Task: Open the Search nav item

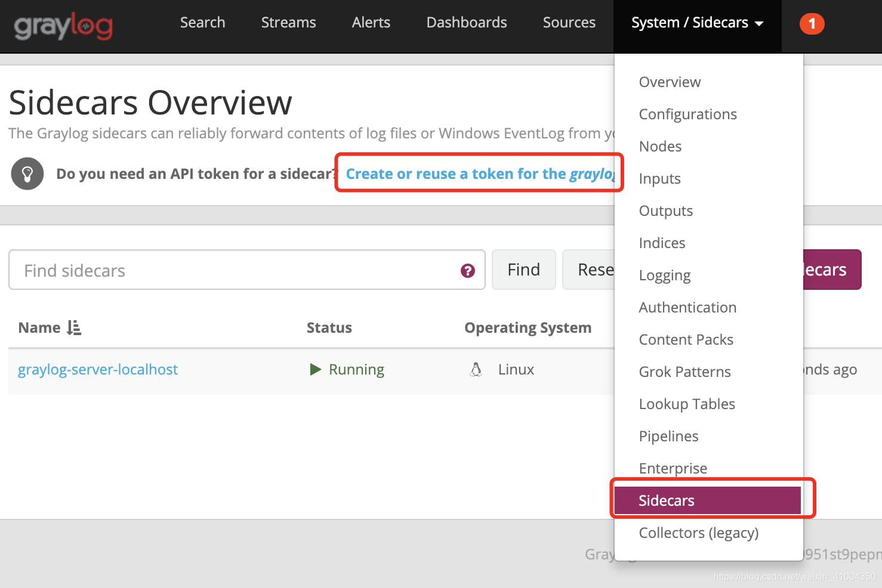Action: [x=203, y=23]
